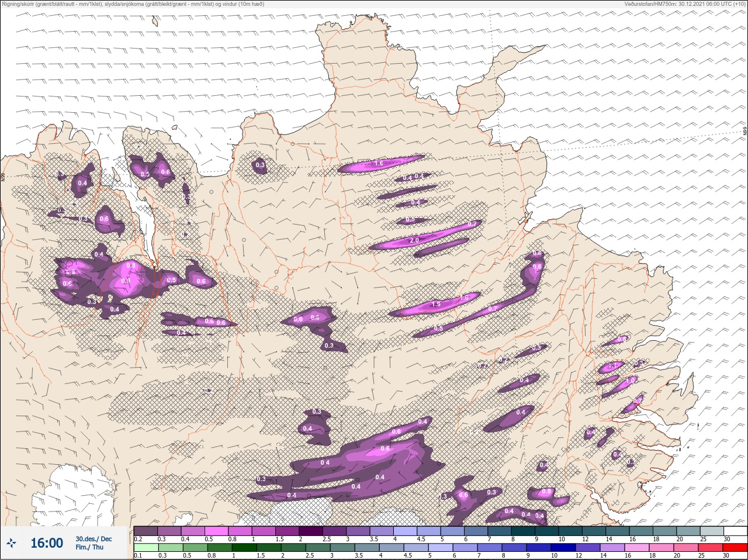Screen dimensions: 748x560
Task: Click the Veðurstofan star logo icon
Action: (12, 543)
